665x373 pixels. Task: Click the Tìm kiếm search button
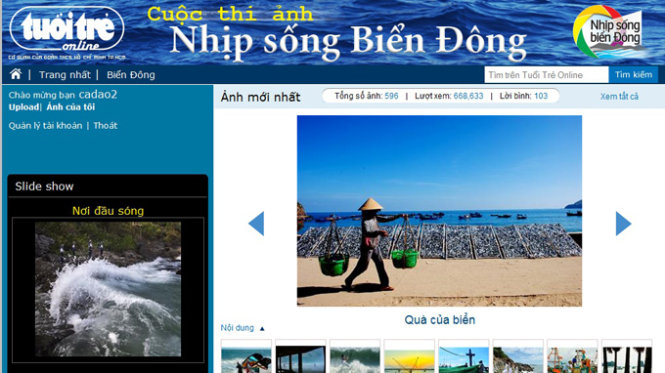coord(634,75)
